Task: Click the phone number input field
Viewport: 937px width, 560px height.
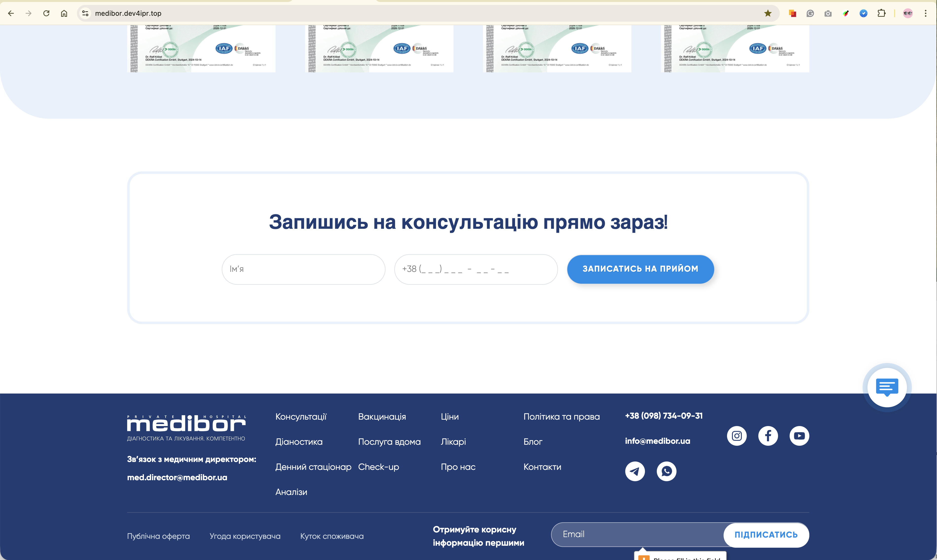Action: 476,269
